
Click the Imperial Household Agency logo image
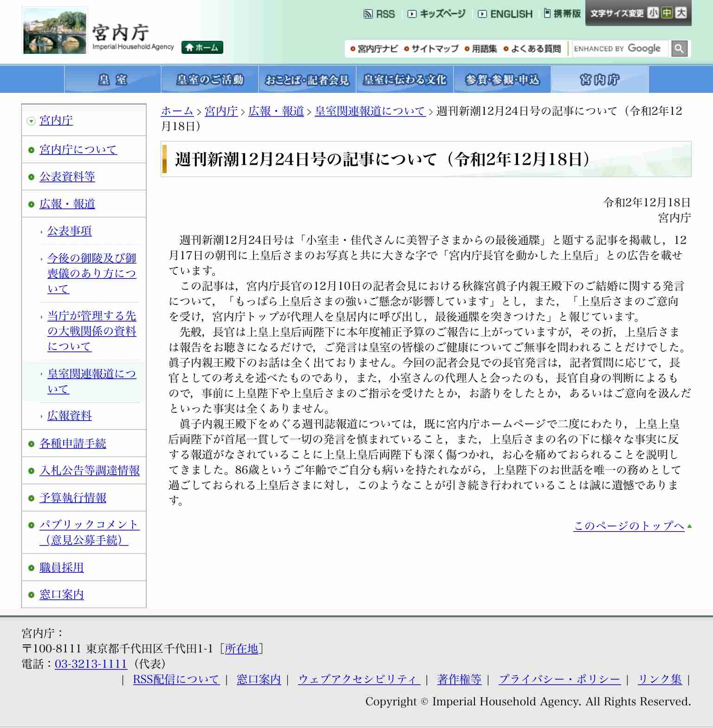(55, 30)
